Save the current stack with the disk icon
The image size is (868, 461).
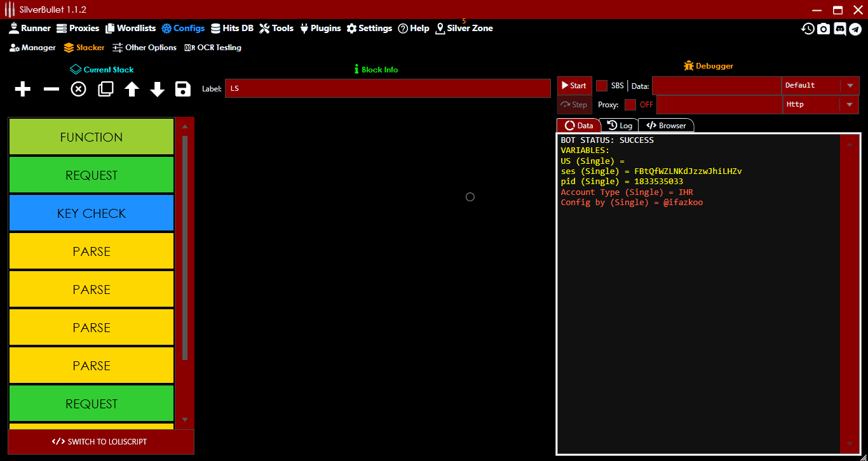click(x=182, y=89)
